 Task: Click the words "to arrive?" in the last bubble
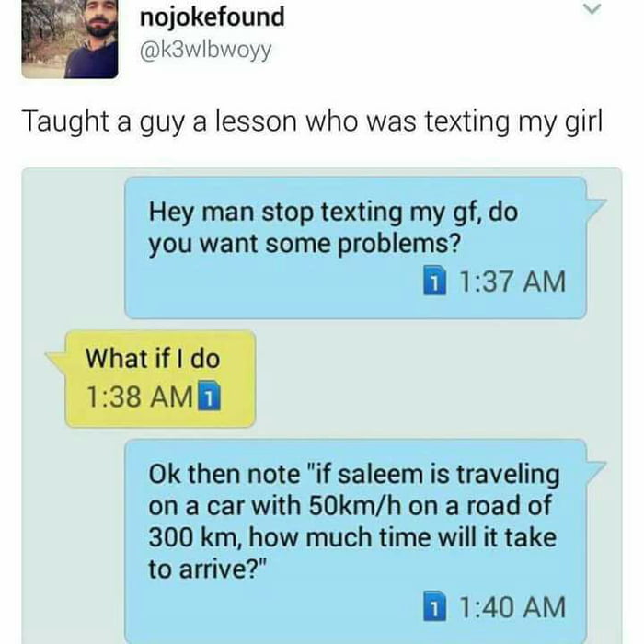[x=207, y=569]
